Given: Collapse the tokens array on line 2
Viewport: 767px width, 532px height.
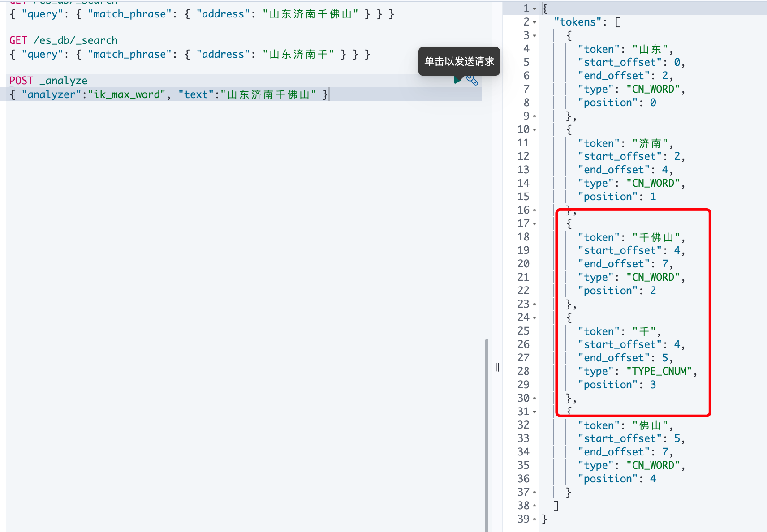Looking at the screenshot, I should coord(534,22).
